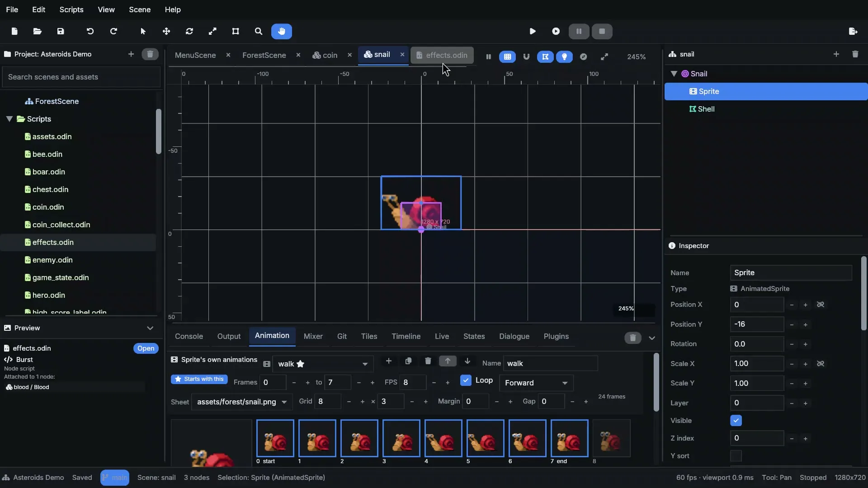Select the Zoom magnifier tool
This screenshot has width=868, height=488.
coord(259,31)
